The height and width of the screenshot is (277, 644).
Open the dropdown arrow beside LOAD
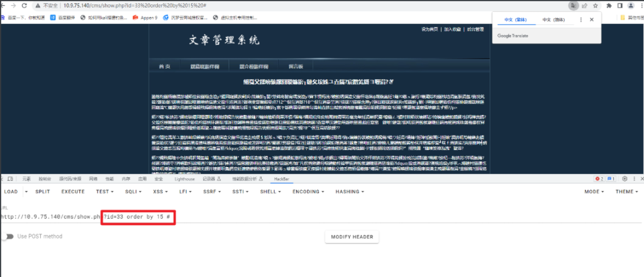tap(26, 192)
